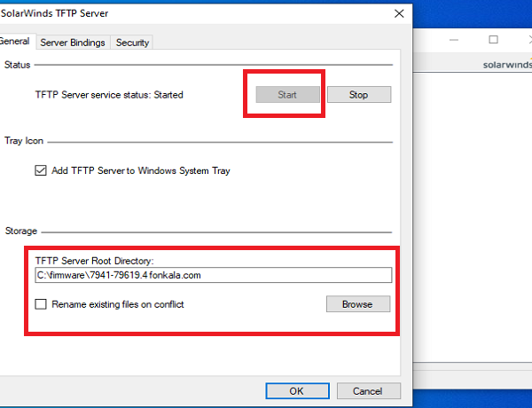Click the SolarWinds TFTP Server title bar
The width and height of the screenshot is (532, 408).
point(177,13)
